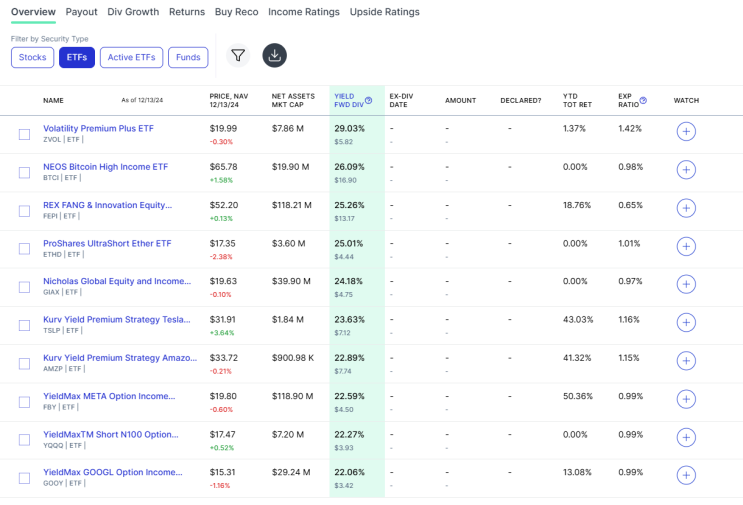Add ProShares UltraShort Ether ETF to watchlist
Screen dimensions: 743x505
(686, 246)
